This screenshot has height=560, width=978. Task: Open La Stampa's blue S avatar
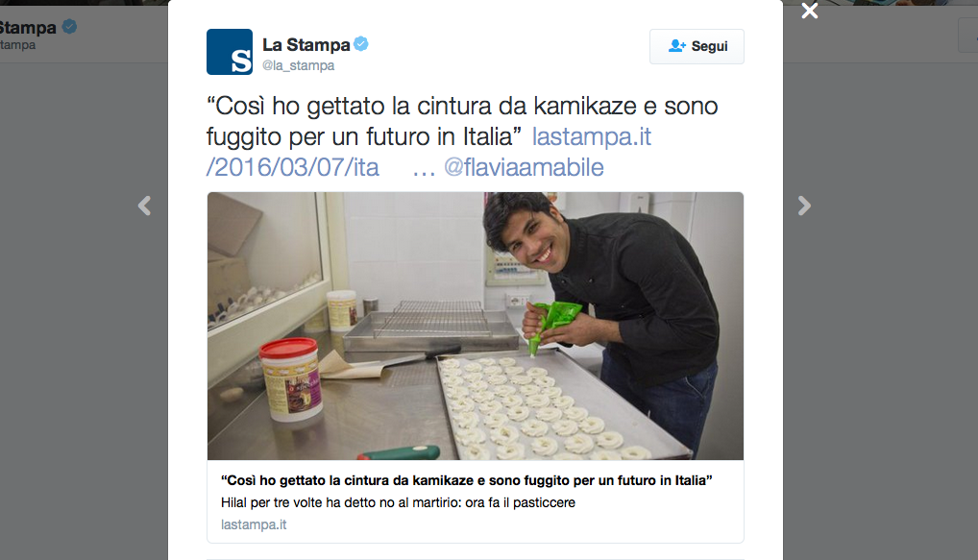click(230, 52)
